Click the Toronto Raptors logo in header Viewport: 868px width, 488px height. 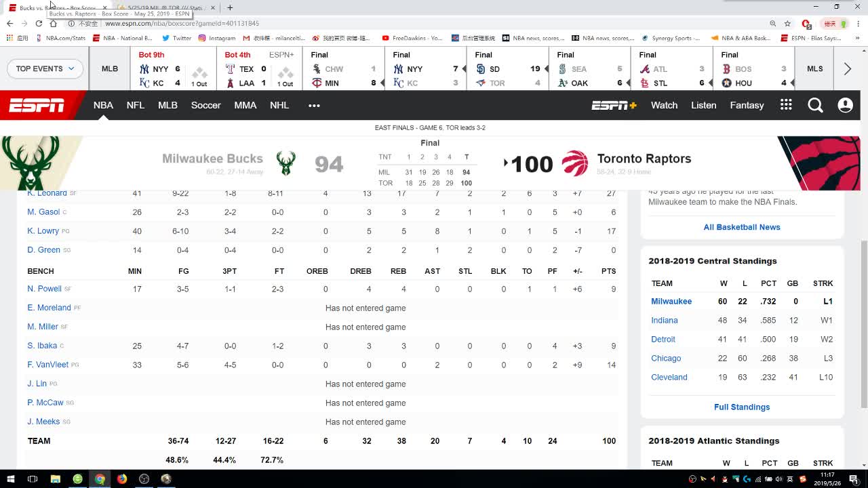pyautogui.click(x=575, y=163)
